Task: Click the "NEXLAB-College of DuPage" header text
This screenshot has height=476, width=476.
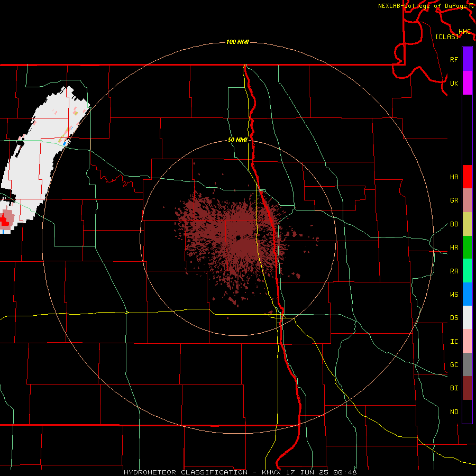Action: coord(422,6)
